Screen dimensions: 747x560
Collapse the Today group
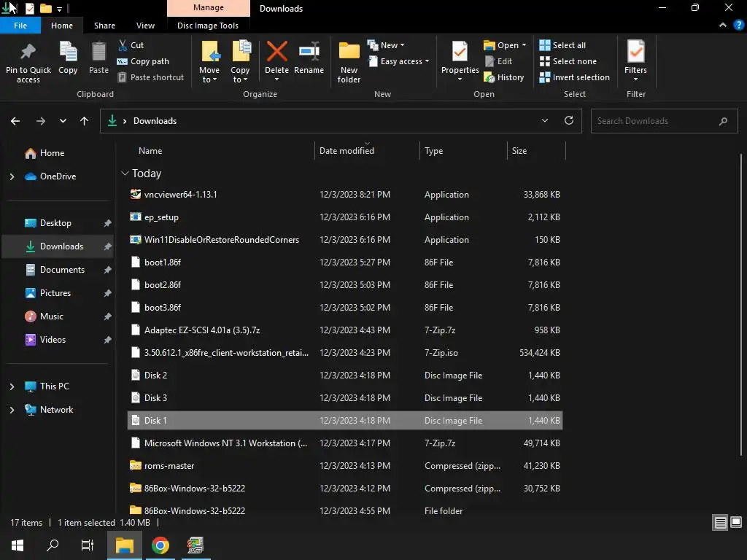(x=125, y=174)
